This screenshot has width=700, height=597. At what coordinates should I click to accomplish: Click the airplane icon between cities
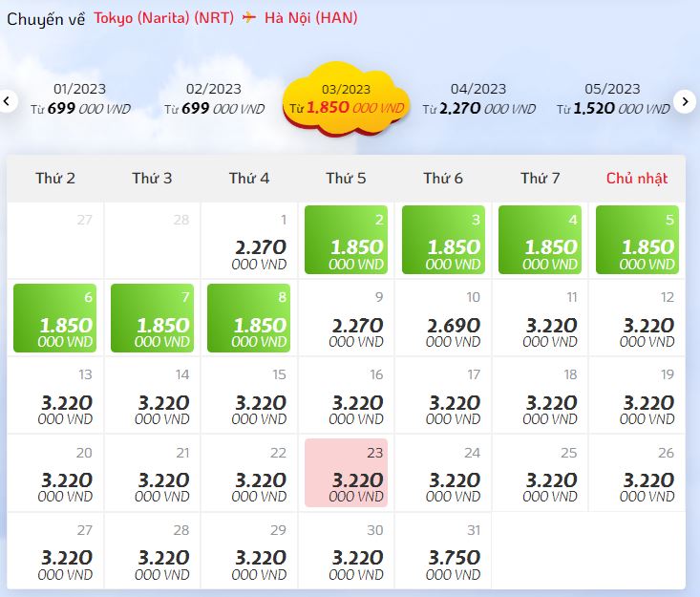click(x=249, y=17)
